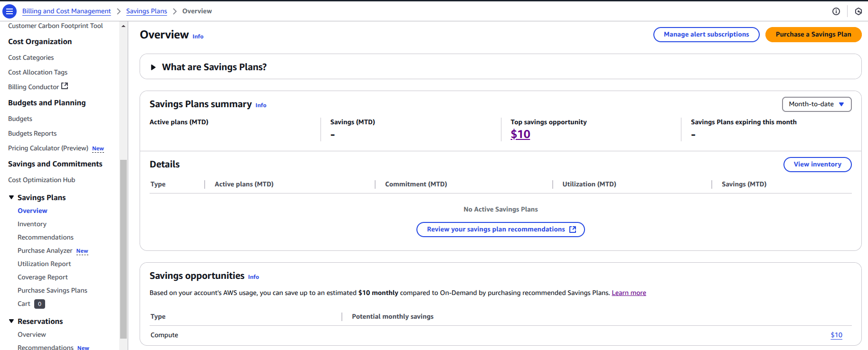Go to Budgets in the sidebar

tap(20, 119)
